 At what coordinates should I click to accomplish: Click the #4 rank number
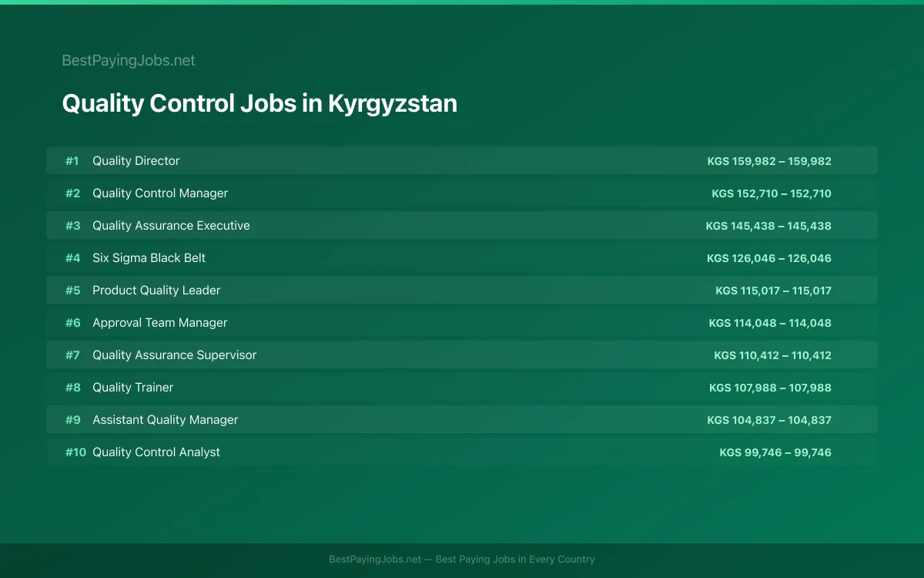pyautogui.click(x=72, y=258)
